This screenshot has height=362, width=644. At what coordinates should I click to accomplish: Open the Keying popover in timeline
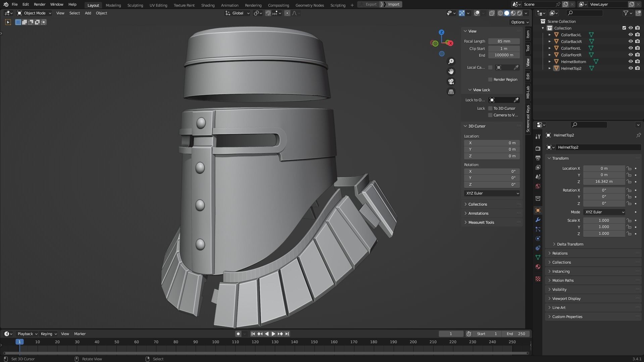(x=49, y=334)
